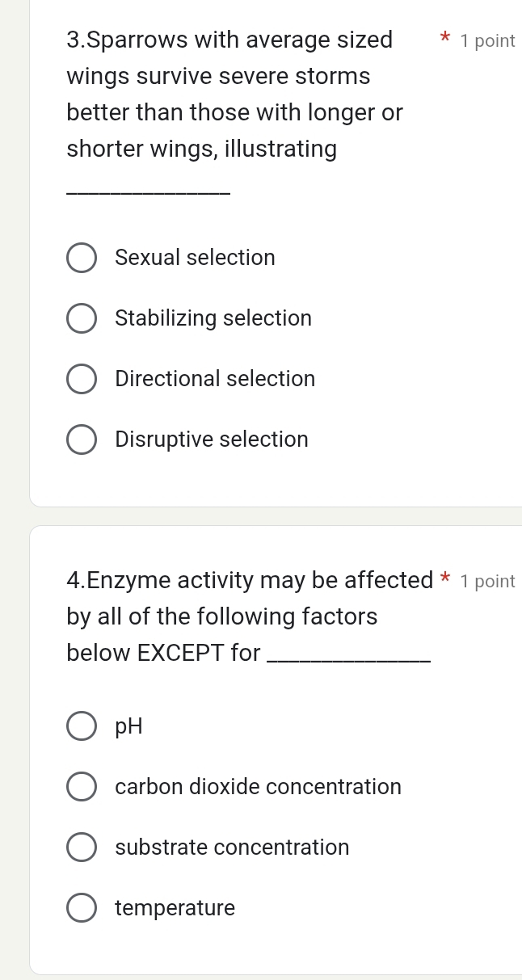
Task: Choose "carbon dioxide concentration" as the answer
Action: [x=82, y=786]
